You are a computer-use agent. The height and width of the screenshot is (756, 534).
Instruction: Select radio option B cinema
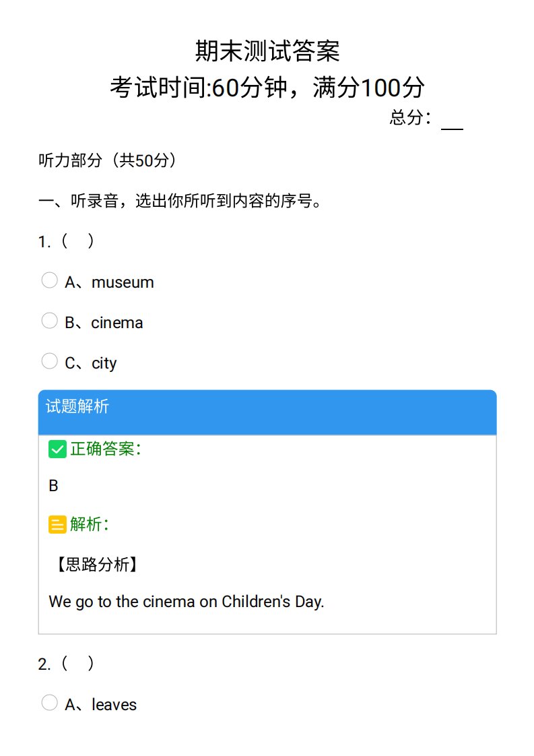[x=49, y=321]
